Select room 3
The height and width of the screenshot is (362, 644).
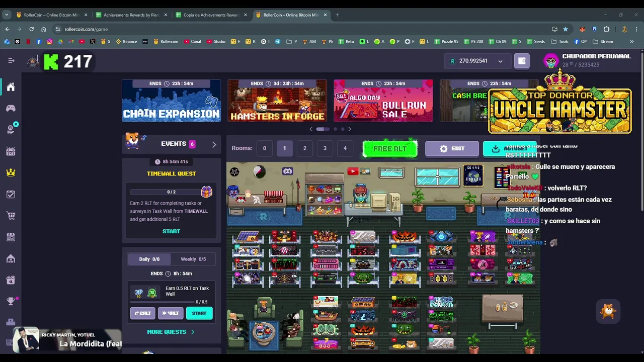(325, 148)
